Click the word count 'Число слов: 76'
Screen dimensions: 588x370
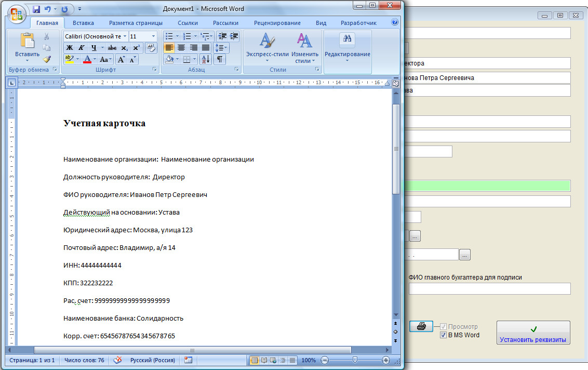coord(84,360)
